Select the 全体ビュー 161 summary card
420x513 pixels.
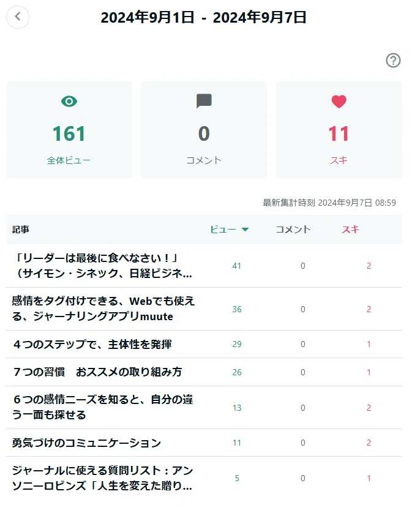click(69, 130)
